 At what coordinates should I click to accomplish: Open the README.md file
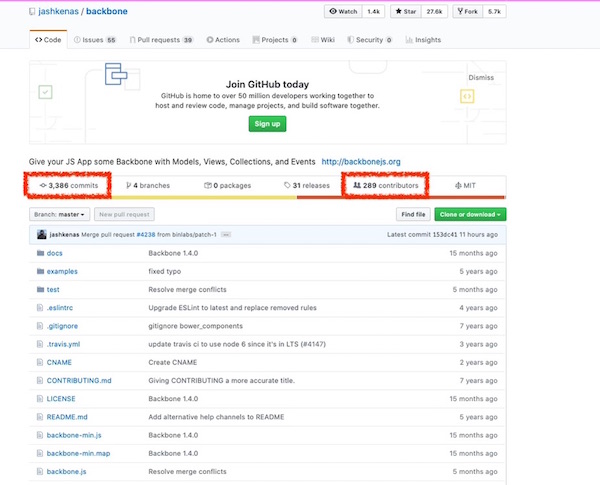67,416
